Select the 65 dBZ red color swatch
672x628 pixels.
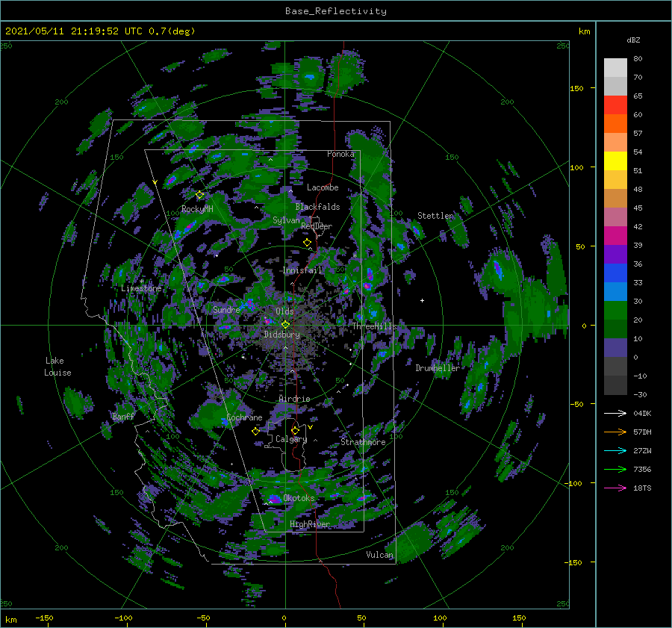tap(615, 105)
